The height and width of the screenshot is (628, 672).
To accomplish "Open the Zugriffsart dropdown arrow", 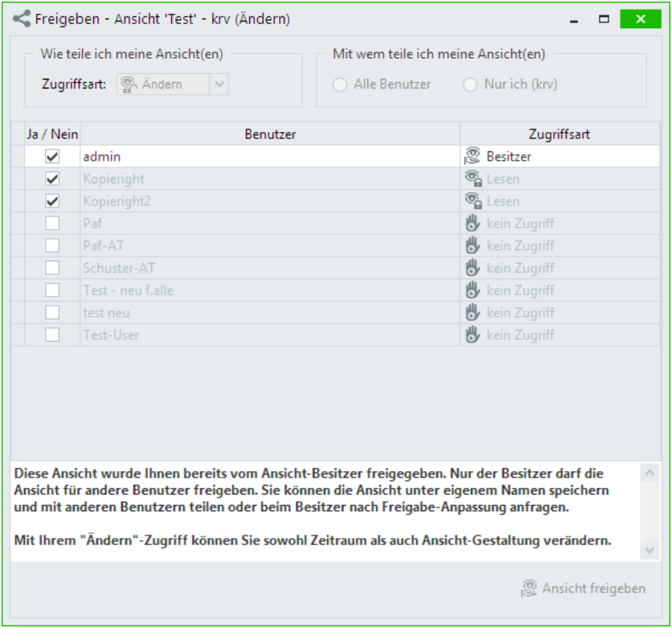I will click(219, 84).
